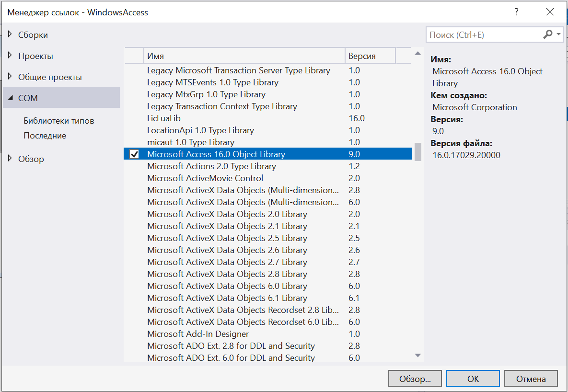Image resolution: width=568 pixels, height=392 pixels.
Task: Expand the Обзор category arrow
Action: pos(10,159)
